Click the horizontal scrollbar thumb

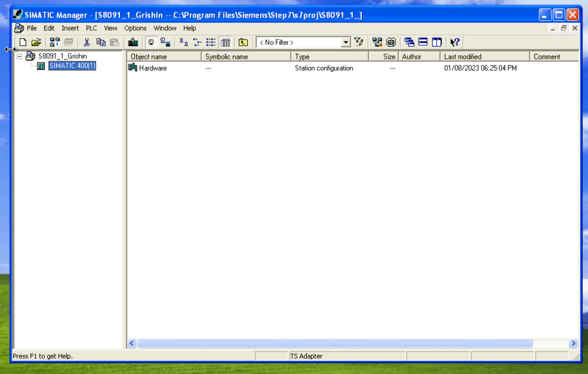pos(335,343)
